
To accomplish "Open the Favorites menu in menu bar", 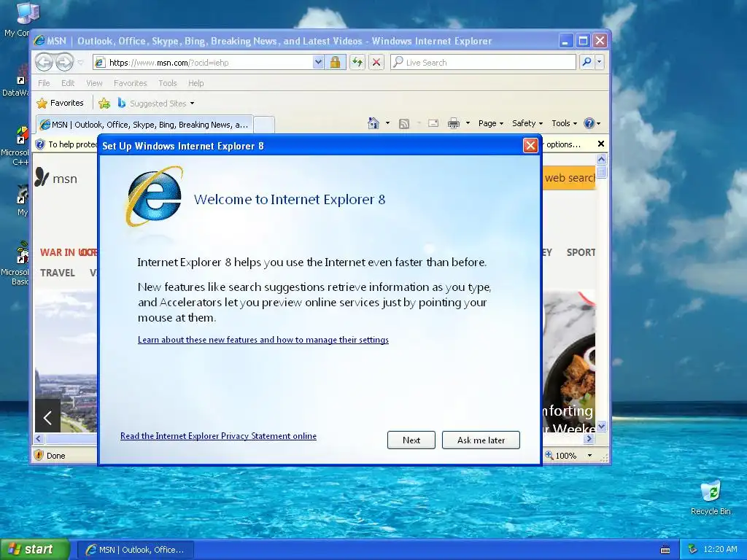I will click(130, 83).
